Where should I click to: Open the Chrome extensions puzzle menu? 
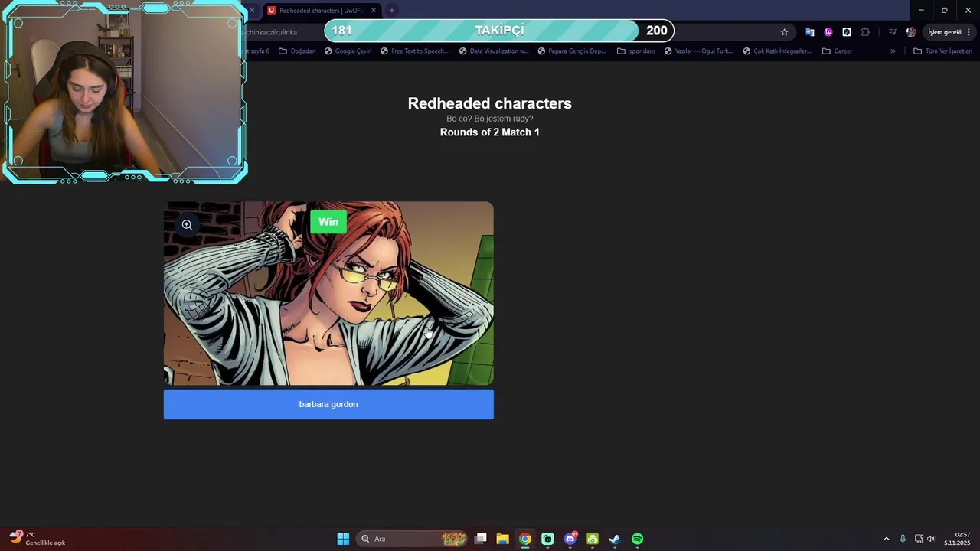pyautogui.click(x=865, y=32)
